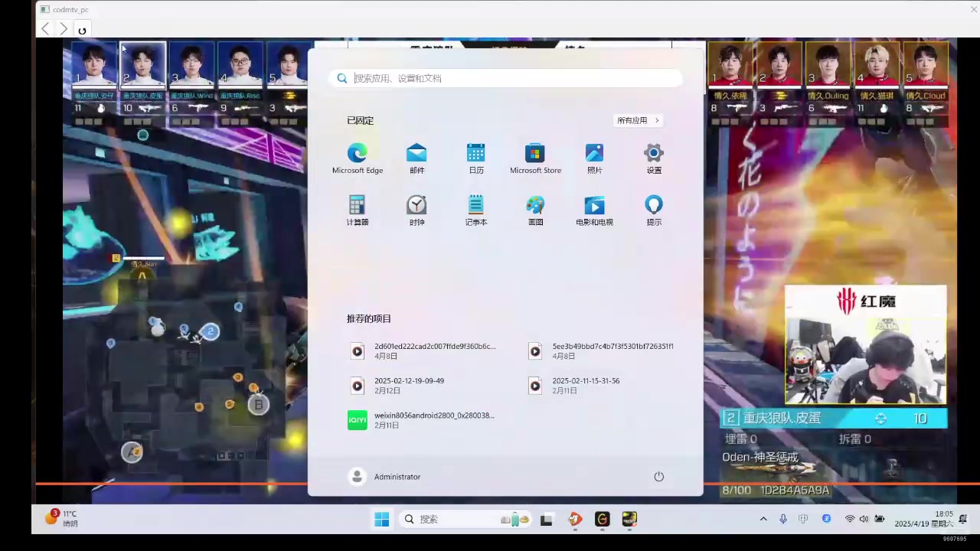This screenshot has width=980, height=551.
Task: Expand hidden system tray icons chevron
Action: (763, 519)
